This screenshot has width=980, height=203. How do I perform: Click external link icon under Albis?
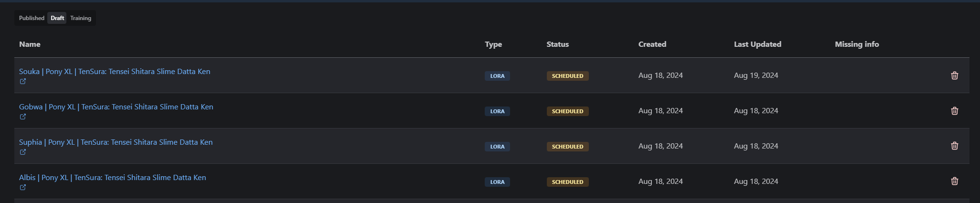(23, 188)
